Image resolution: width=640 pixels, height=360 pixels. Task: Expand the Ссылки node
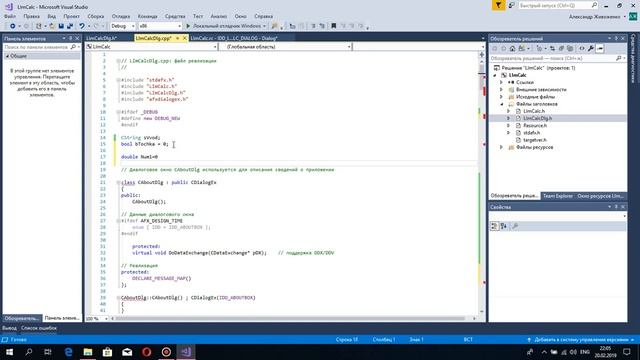[x=502, y=82]
